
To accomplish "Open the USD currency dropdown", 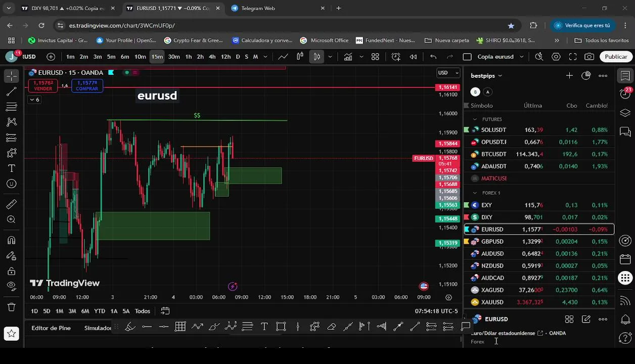I will (x=448, y=73).
